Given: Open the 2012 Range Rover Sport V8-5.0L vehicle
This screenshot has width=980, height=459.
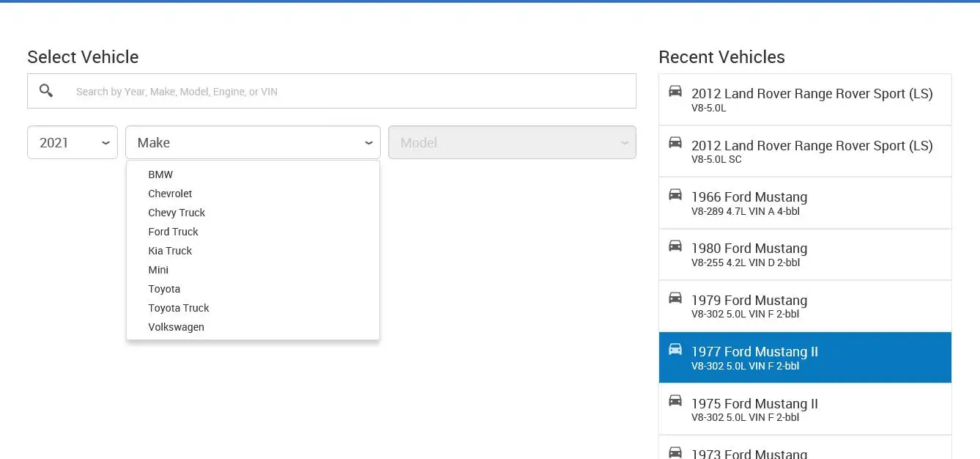Looking at the screenshot, I should [805, 100].
